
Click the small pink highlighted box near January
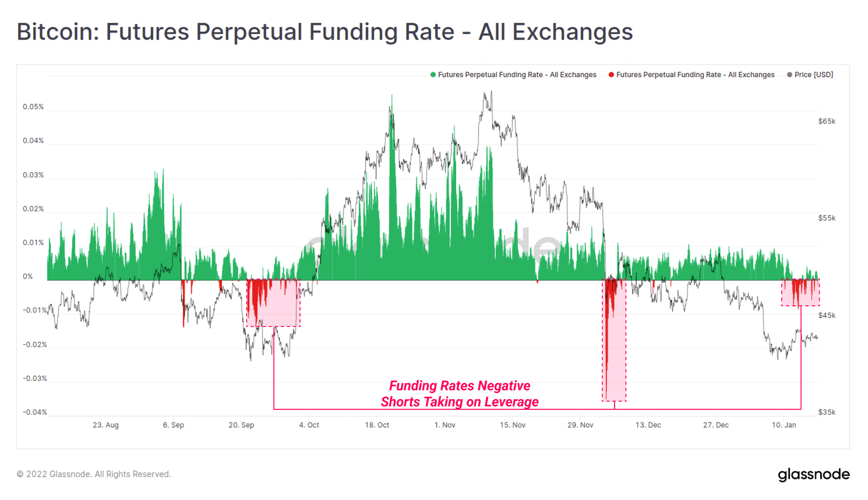(800, 293)
